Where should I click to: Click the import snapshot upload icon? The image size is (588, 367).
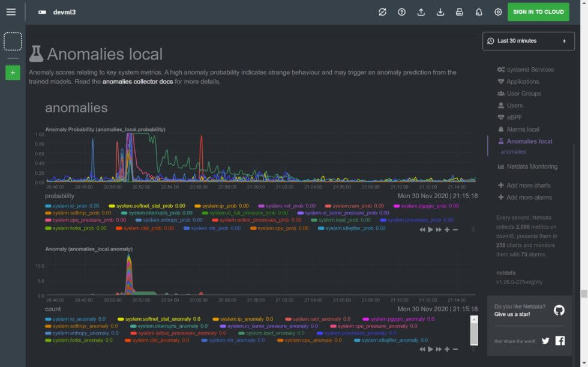pos(421,12)
